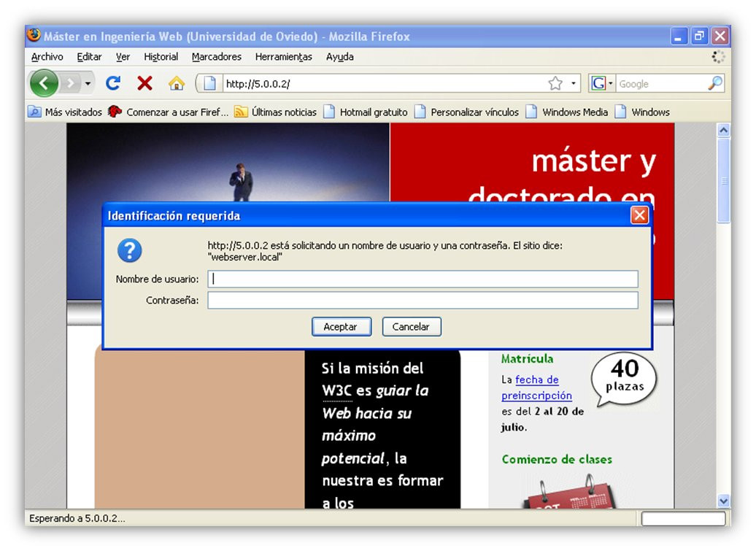Click the page scrollbar up arrow
The width and height of the screenshot is (756, 551).
723,130
